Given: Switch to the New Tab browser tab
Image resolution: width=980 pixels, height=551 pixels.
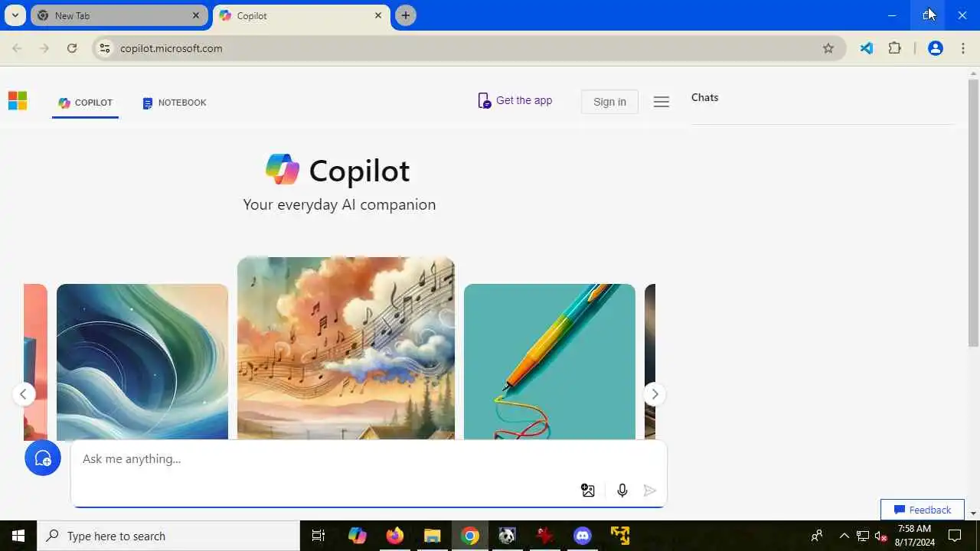Looking at the screenshot, I should pyautogui.click(x=119, y=15).
